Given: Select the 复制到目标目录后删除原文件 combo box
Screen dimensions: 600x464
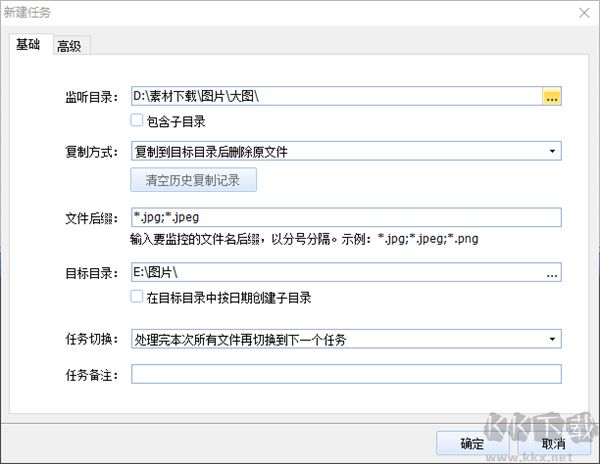Looking at the screenshot, I should 346,151.
